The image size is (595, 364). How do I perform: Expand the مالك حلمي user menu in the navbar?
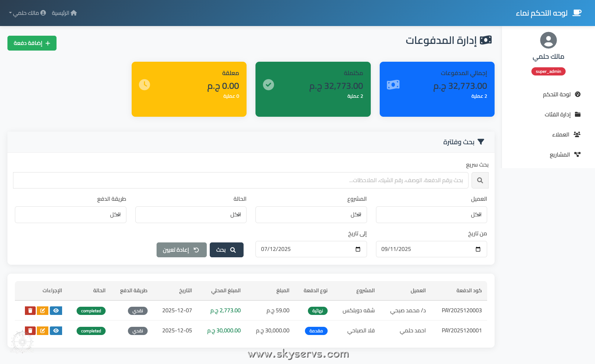pyautogui.click(x=27, y=13)
